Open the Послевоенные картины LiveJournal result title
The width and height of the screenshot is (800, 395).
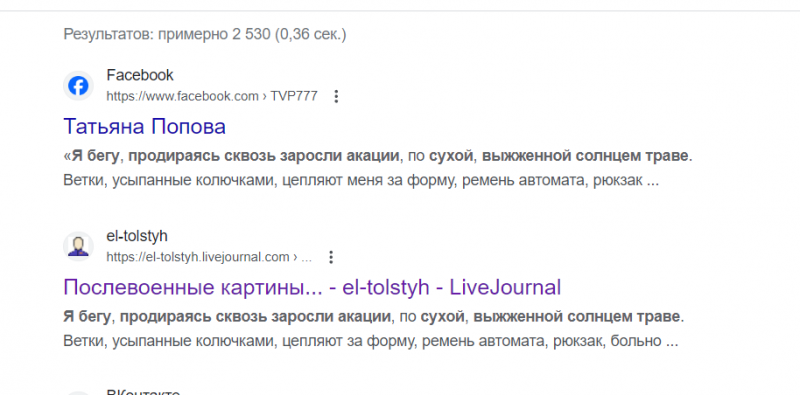click(x=312, y=287)
